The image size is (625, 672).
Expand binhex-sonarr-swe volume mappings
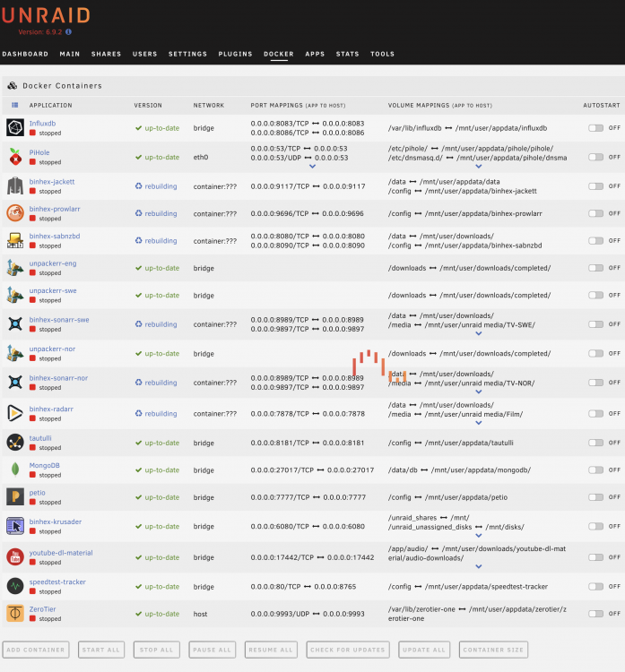point(479,333)
